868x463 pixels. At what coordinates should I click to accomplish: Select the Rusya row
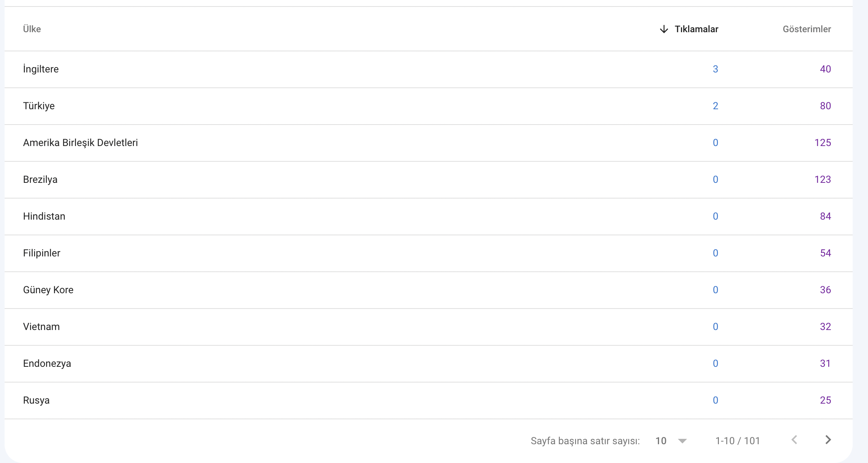point(429,401)
